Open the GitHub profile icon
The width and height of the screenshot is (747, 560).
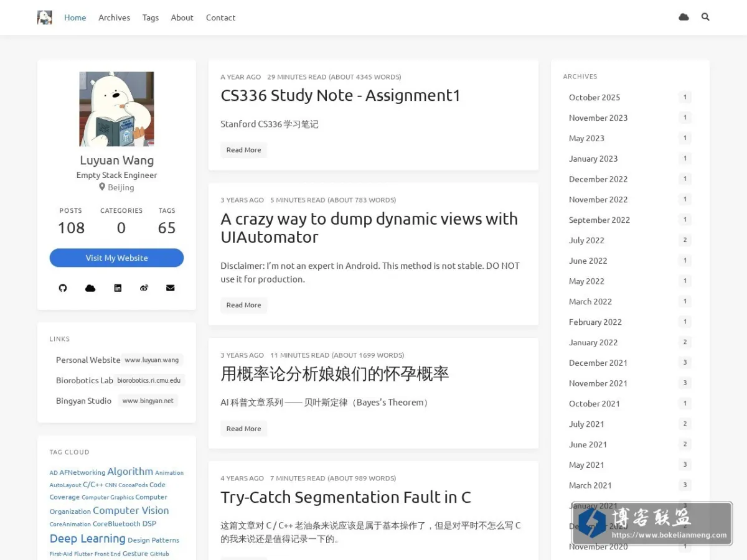pos(63,288)
